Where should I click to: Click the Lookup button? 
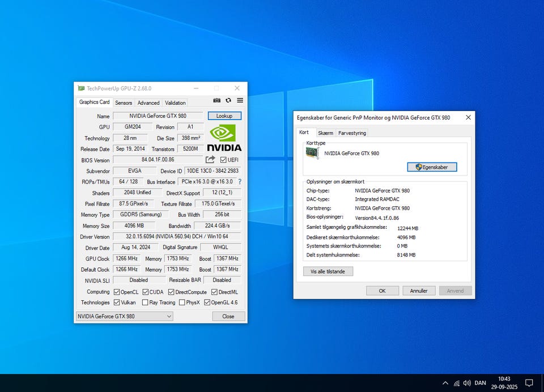pos(224,116)
